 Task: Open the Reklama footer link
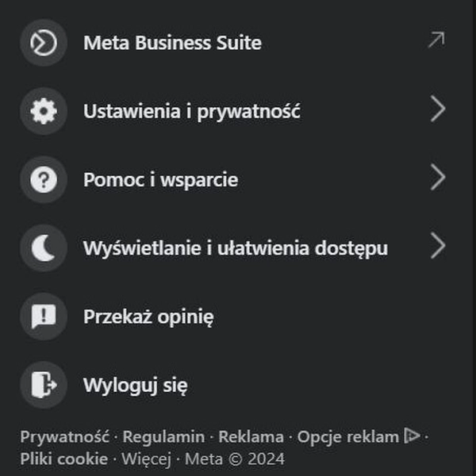(x=251, y=437)
